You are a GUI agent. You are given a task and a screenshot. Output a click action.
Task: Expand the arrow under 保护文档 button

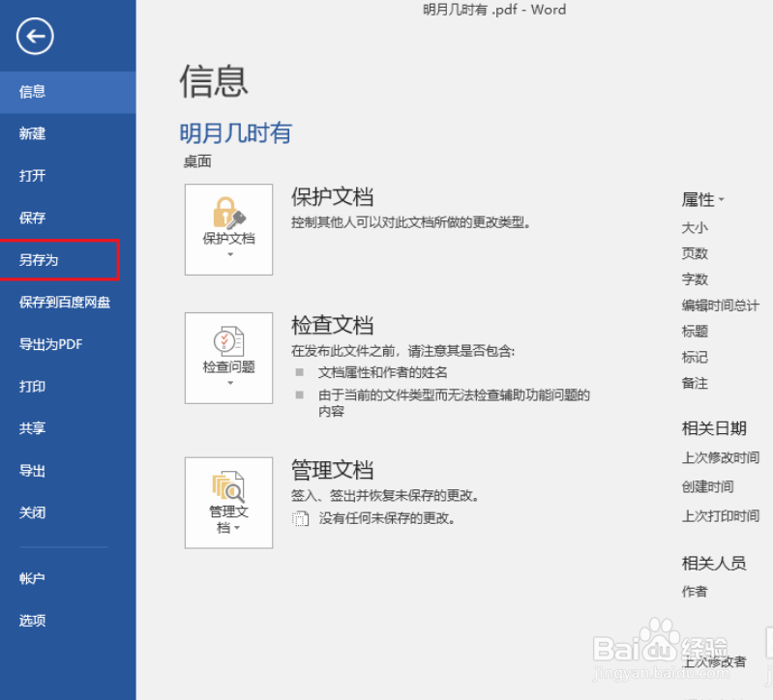[x=229, y=254]
